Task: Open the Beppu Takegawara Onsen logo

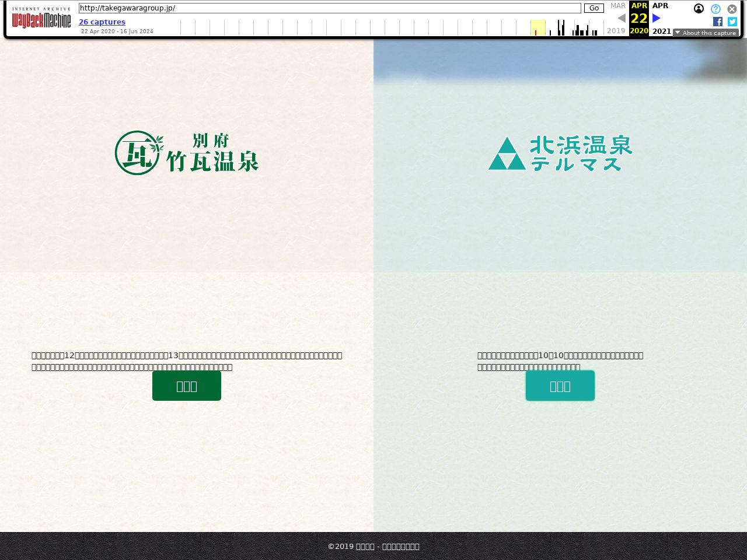Action: [187, 153]
